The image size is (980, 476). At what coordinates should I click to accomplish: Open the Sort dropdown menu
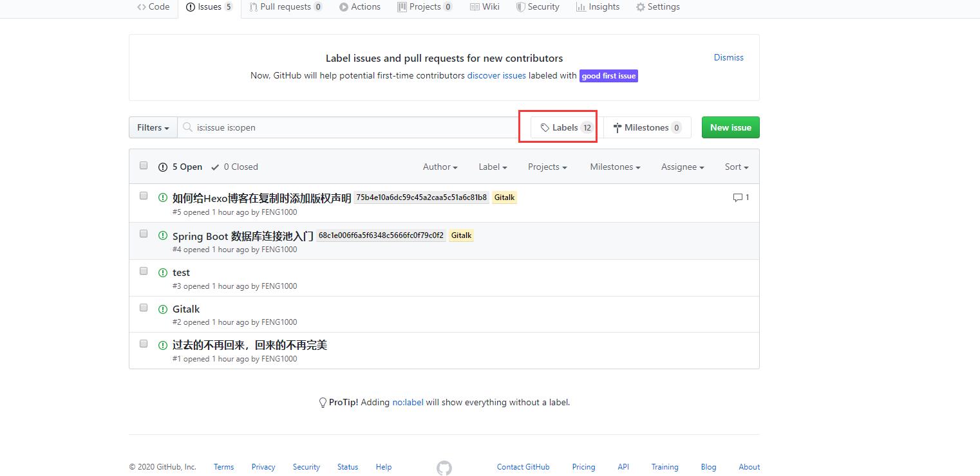(x=736, y=167)
